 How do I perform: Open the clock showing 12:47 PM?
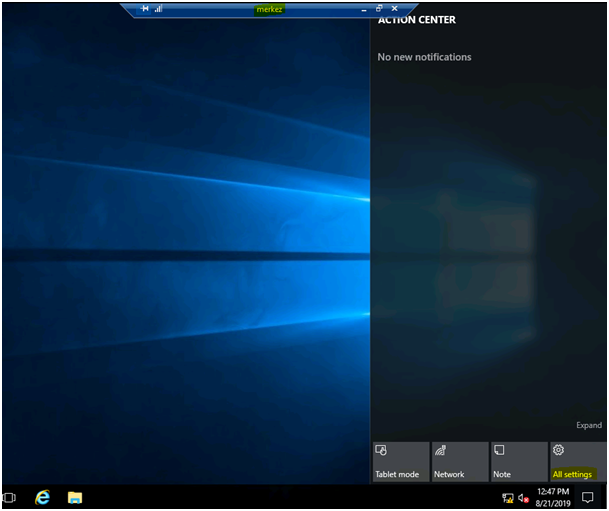pyautogui.click(x=553, y=492)
